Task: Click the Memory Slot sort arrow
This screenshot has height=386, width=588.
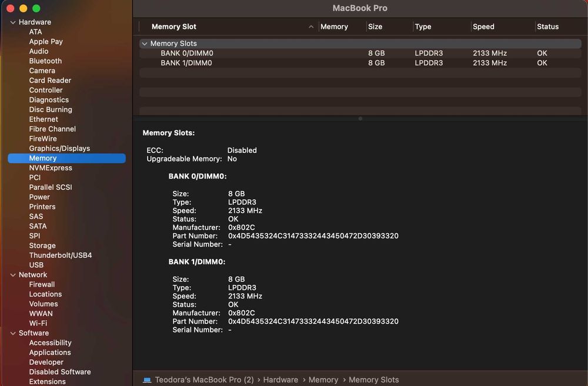Action: 311,26
